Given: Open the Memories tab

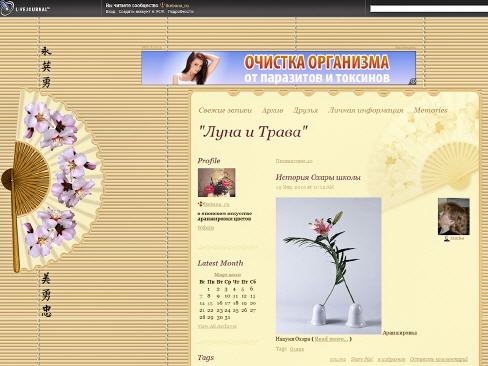Looking at the screenshot, I should click(x=430, y=110).
